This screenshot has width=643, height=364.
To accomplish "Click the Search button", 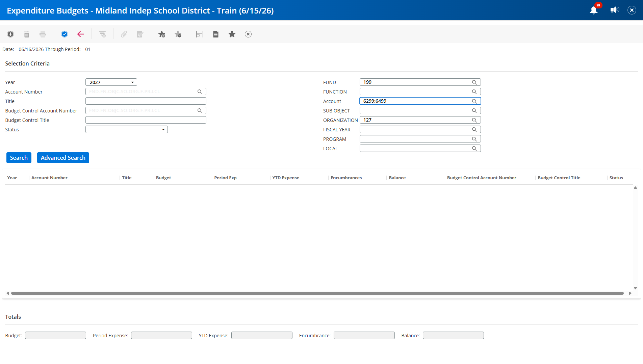I will tap(19, 158).
